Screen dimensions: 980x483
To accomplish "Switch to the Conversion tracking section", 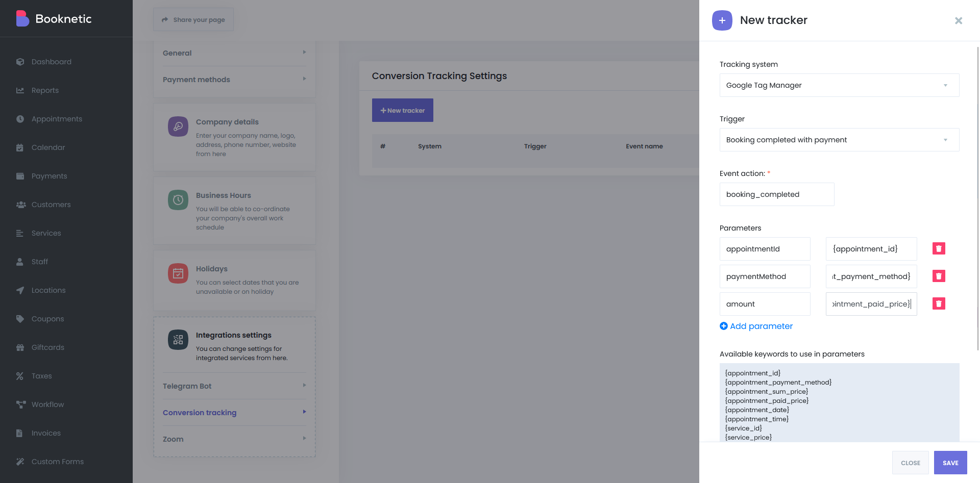I will [x=233, y=413].
